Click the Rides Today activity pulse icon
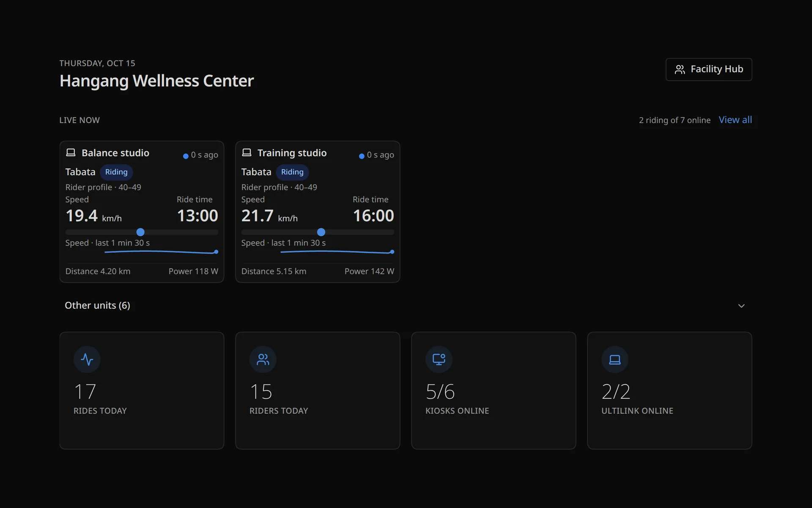The width and height of the screenshot is (812, 508). coord(87,359)
